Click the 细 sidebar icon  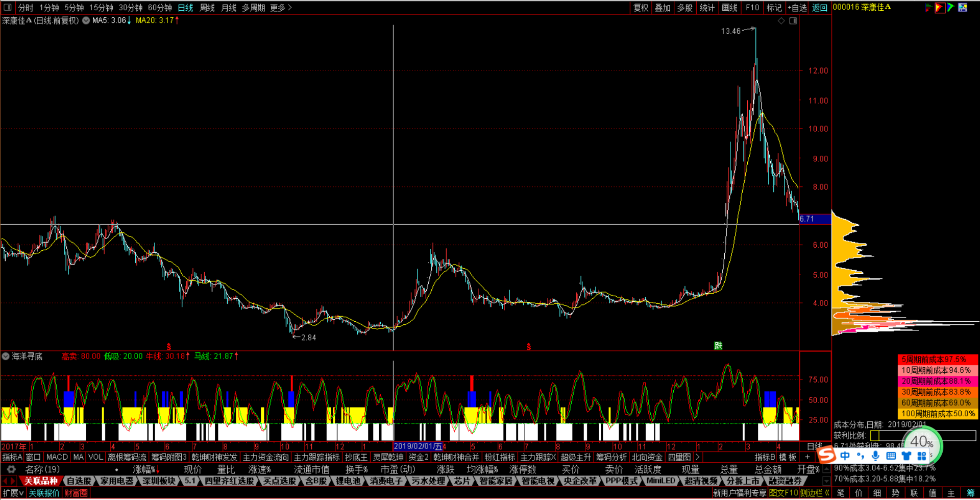(x=877, y=493)
